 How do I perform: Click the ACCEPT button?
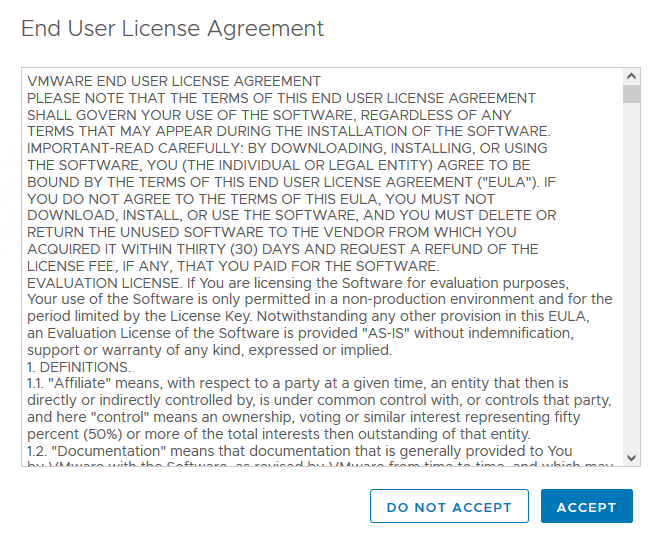[x=586, y=506]
